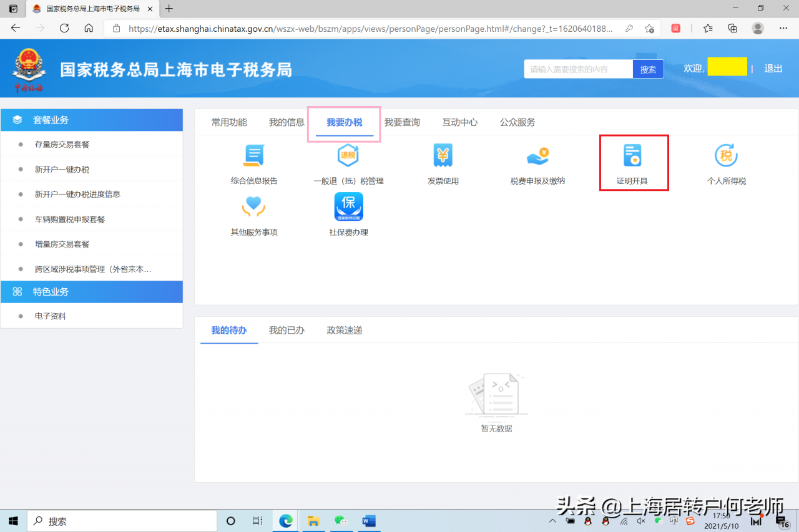Open the 综合信息报告 service icon

coord(253,162)
